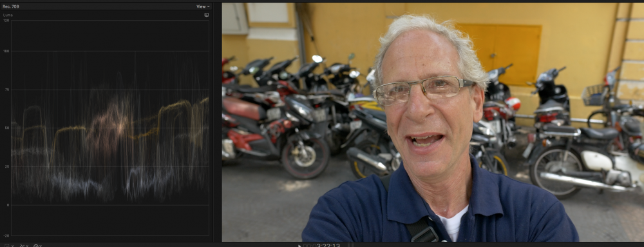Click the 25 waveform scale value

[7, 166]
